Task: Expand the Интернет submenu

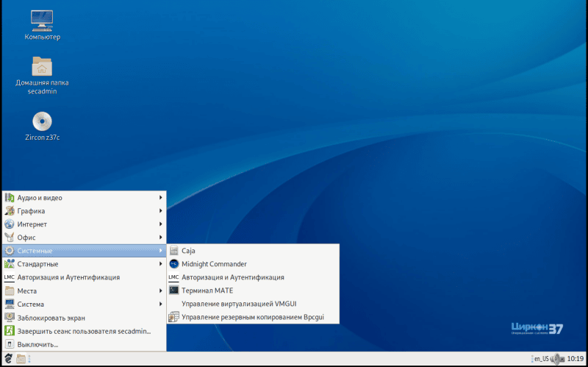Action: click(32, 224)
